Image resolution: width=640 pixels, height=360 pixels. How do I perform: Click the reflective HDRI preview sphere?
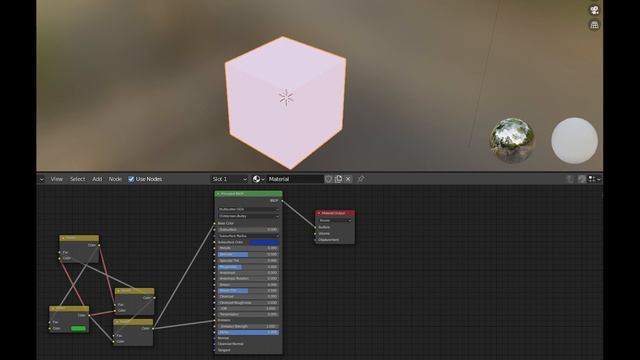pyautogui.click(x=512, y=140)
